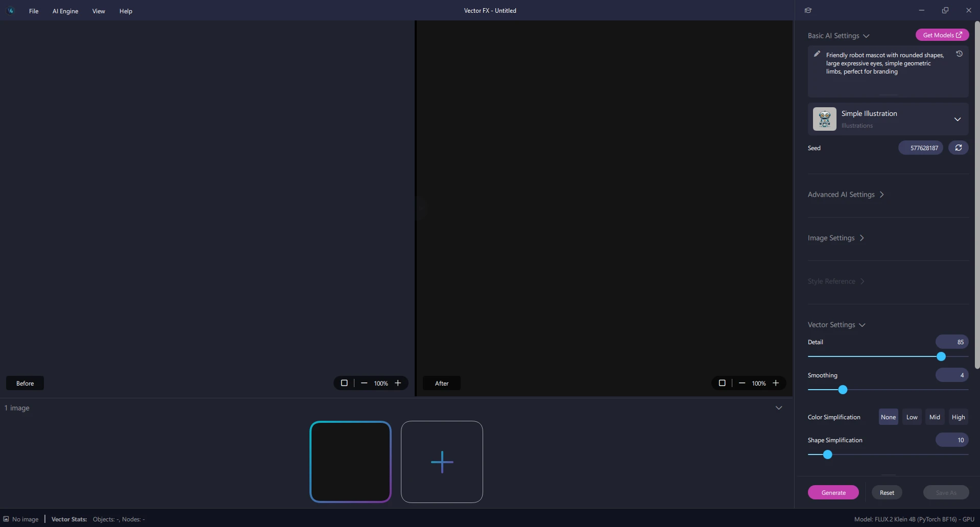Click Before pane 100% zoom value

(381, 383)
